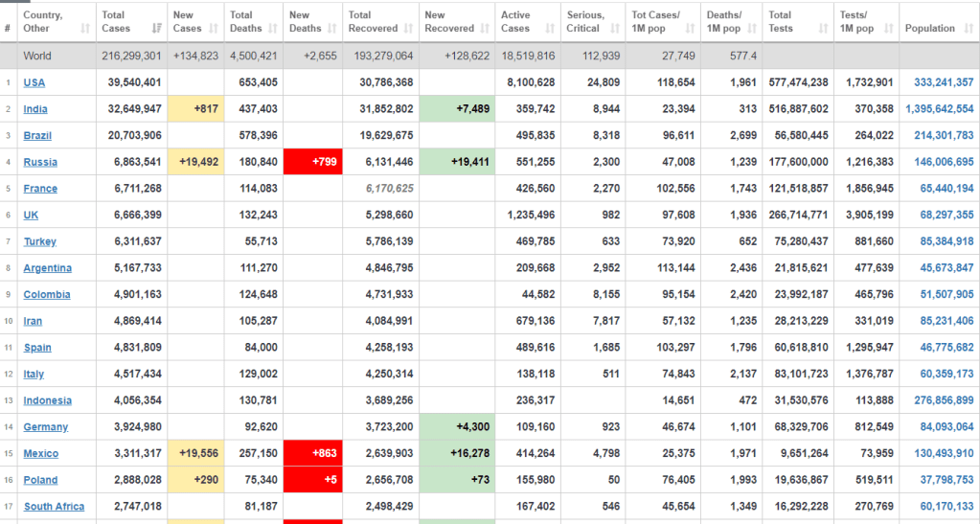Click the sort arrows in Total Cases header
This screenshot has width=980, height=524.
pyautogui.click(x=157, y=29)
